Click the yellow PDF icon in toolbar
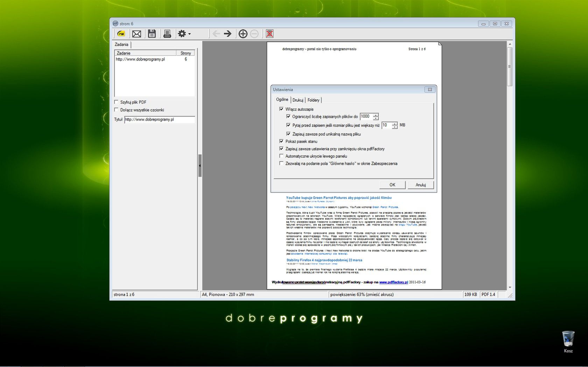The height and width of the screenshot is (367, 588). 121,34
